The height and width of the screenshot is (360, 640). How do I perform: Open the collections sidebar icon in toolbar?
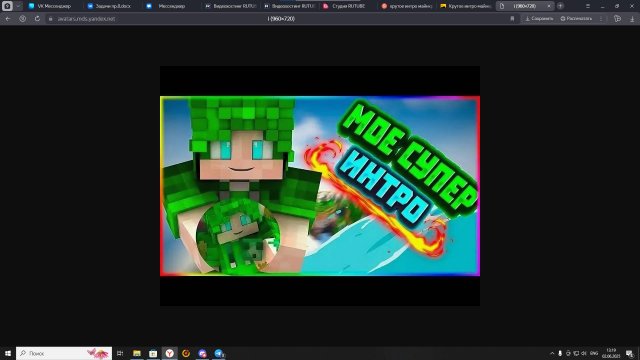(x=617, y=19)
